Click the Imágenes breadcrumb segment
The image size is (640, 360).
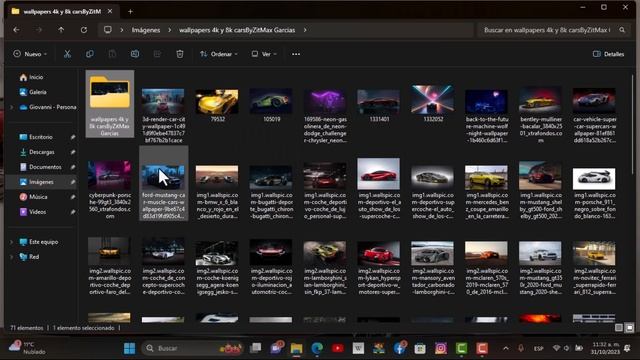[x=146, y=30]
